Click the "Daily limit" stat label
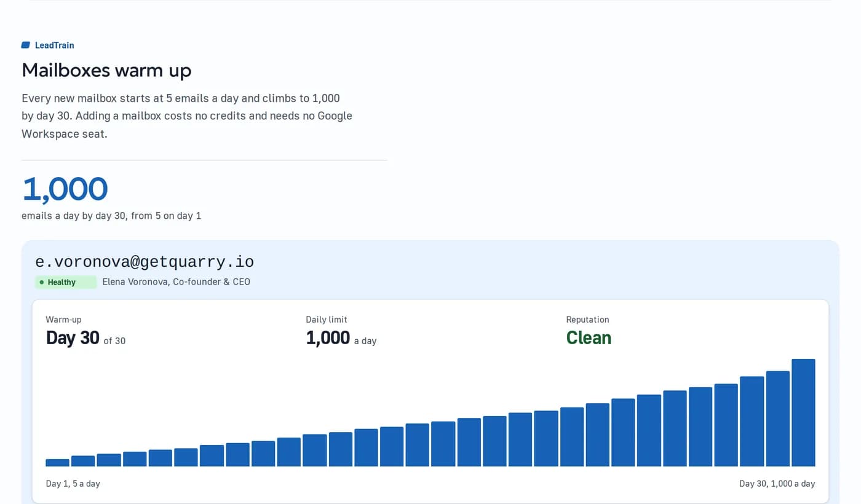 pyautogui.click(x=327, y=320)
